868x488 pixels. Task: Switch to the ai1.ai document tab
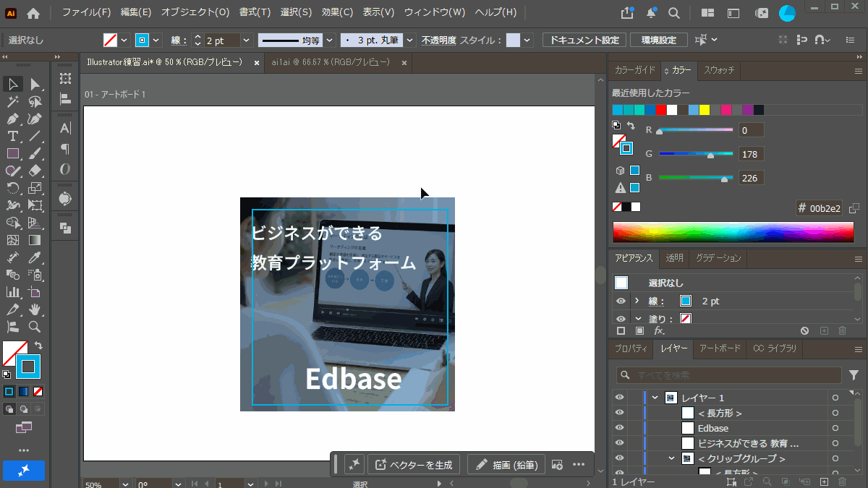point(331,63)
